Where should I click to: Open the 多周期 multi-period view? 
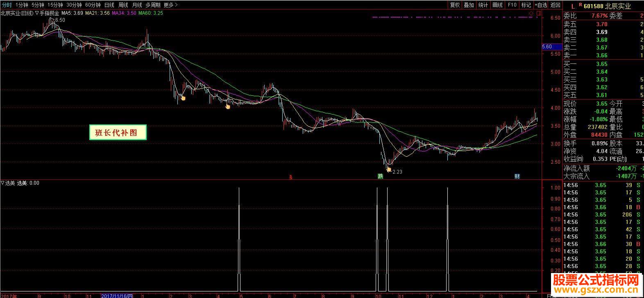(x=153, y=5)
